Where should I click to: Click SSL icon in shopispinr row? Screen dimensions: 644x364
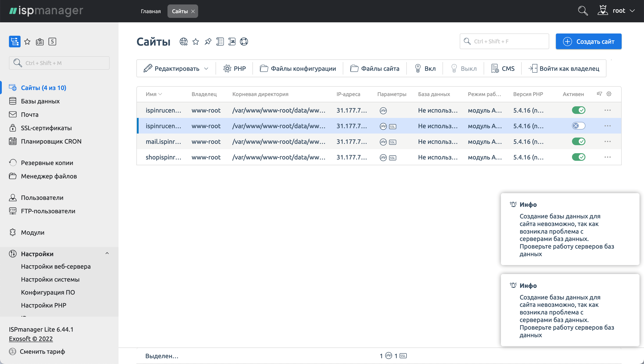click(x=392, y=158)
